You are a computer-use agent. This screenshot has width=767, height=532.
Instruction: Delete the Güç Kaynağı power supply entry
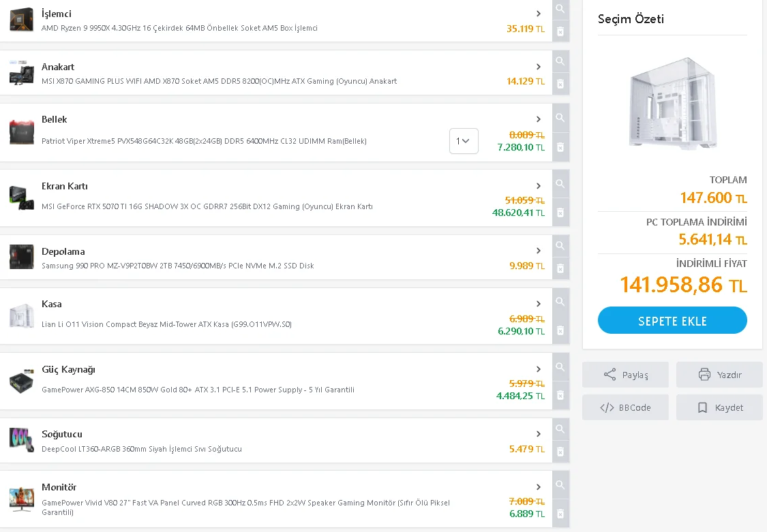point(560,395)
